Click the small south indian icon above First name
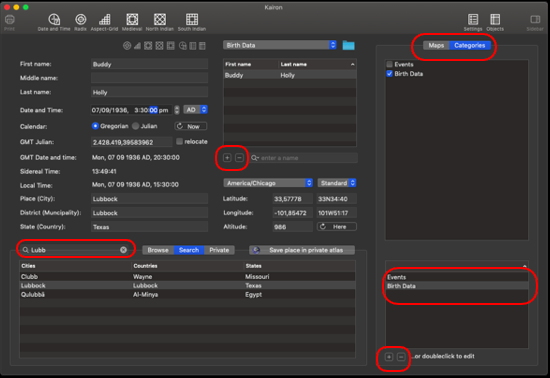The height and width of the screenshot is (378, 550). click(x=170, y=46)
